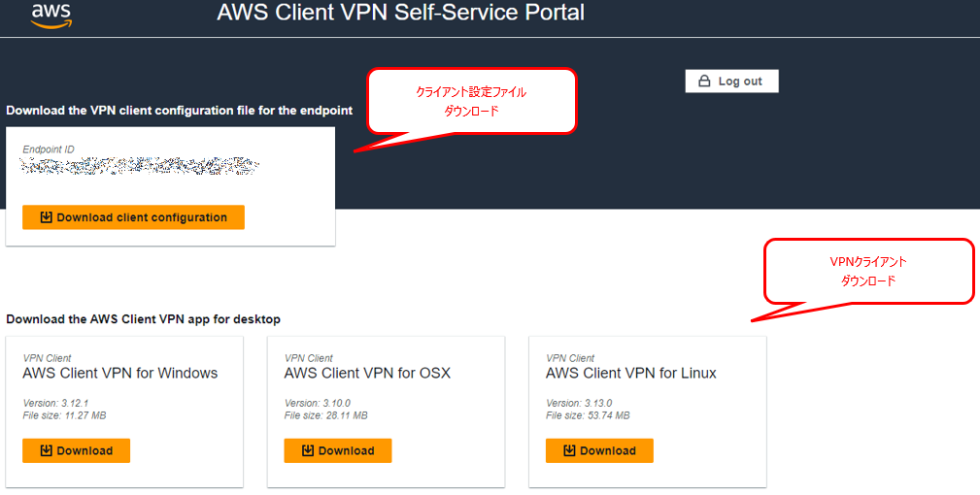
Task: Click the 'File size: 11.27 MB' text
Action: [64, 415]
